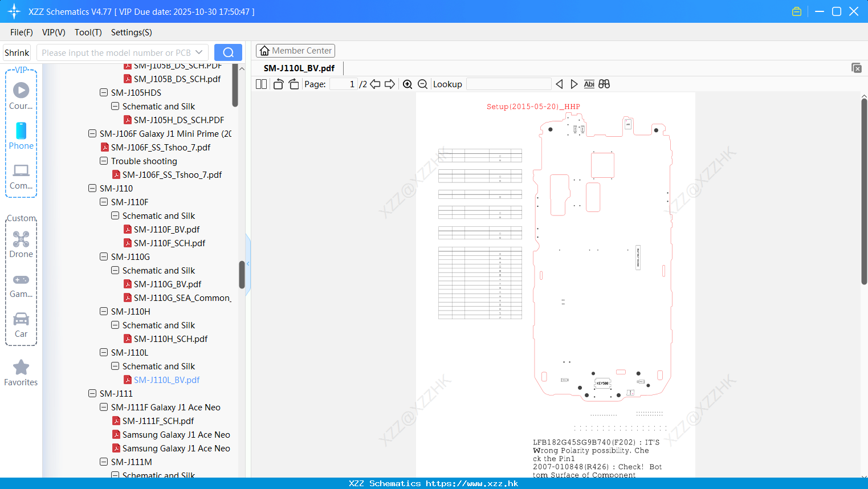Collapse the SM-J110 tree node

[x=92, y=188]
